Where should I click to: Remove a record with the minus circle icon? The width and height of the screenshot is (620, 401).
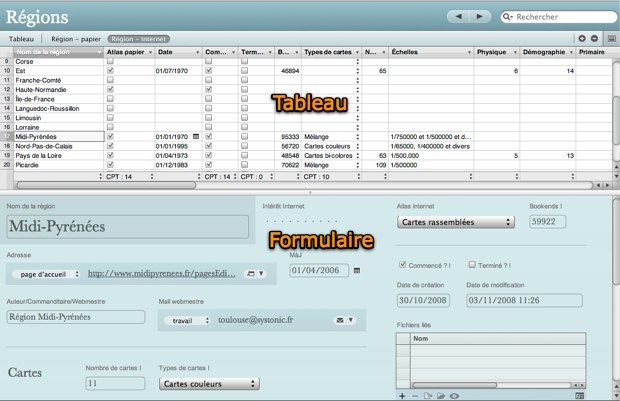594,38
